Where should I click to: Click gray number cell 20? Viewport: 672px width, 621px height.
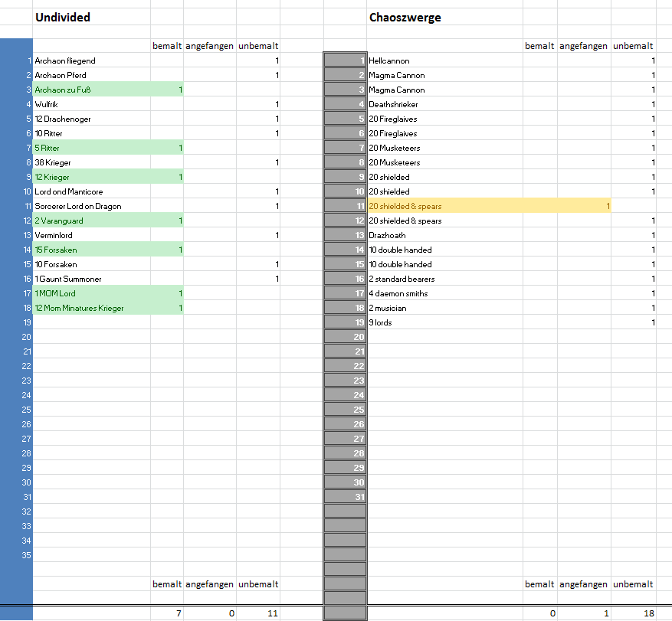(345, 337)
